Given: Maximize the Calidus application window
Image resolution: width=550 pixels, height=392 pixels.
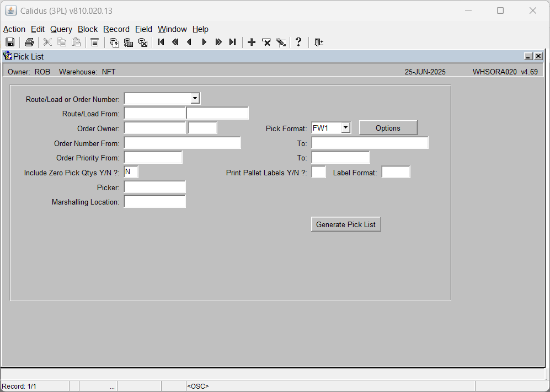Looking at the screenshot, I should [500, 10].
